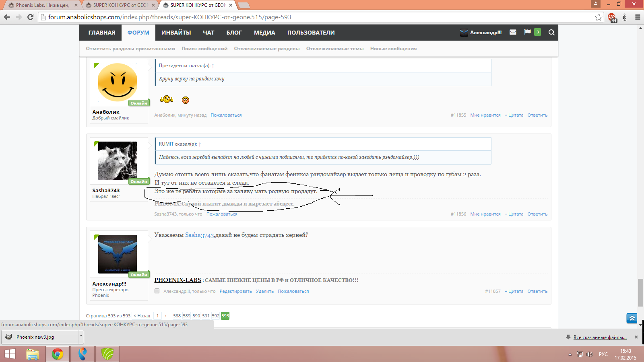Click the alerts flag icon
Screen dimensions: 644x362
click(527, 32)
